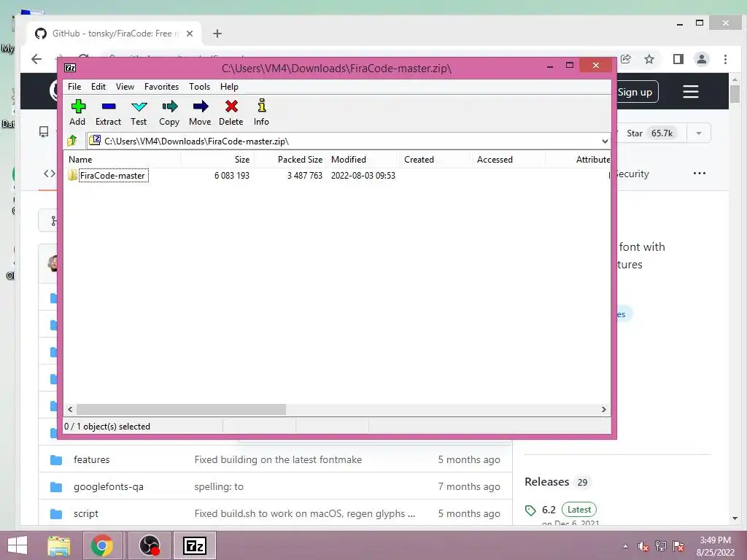Click the Chrome page vertical scrollbar thumb
Viewport: 747px width, 560px height.
[x=735, y=94]
